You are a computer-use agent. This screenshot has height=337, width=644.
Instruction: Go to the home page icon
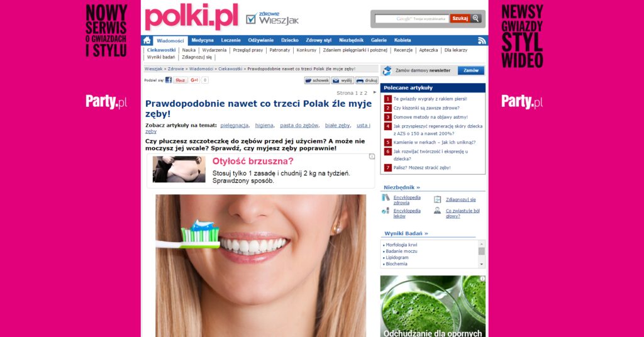[x=147, y=40]
